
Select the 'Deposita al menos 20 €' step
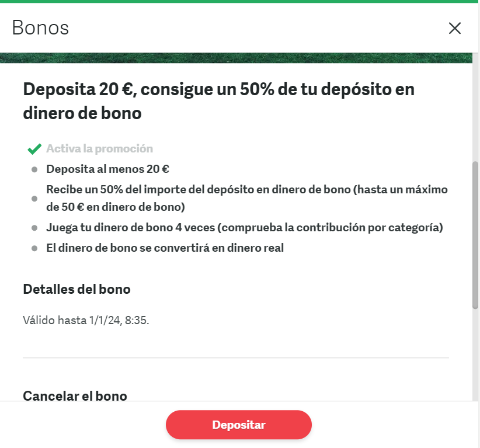pos(108,169)
